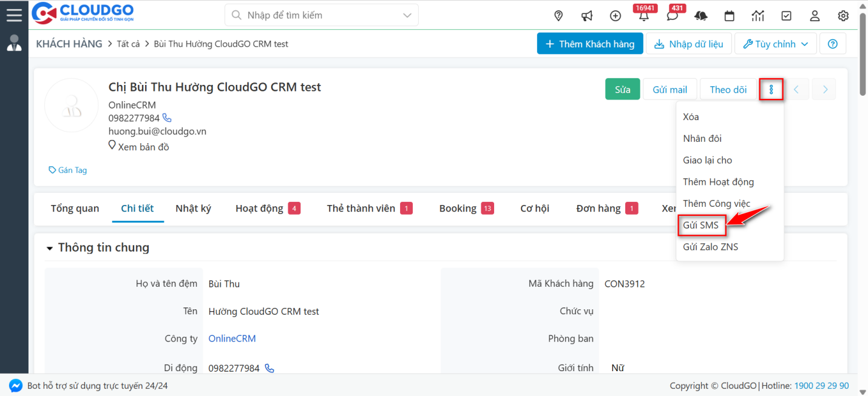Open notifications bell with 16941 badge
Screen dimensions: 868x396
click(643, 16)
